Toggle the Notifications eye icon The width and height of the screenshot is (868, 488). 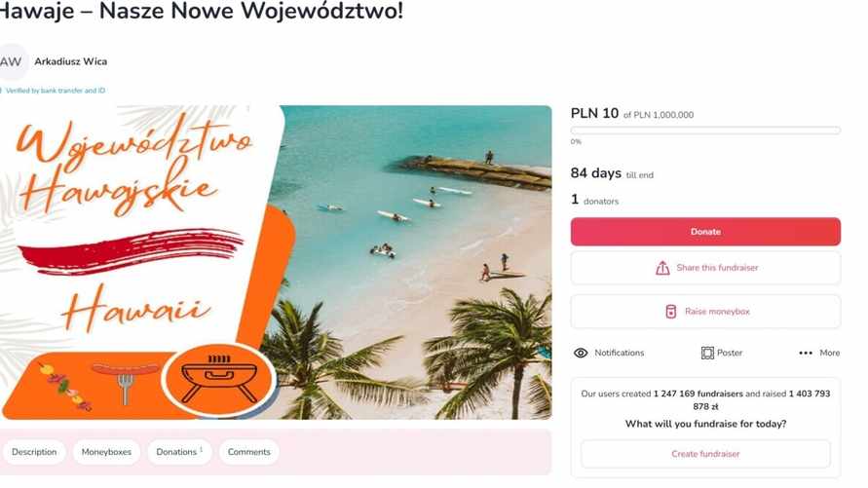pos(581,353)
